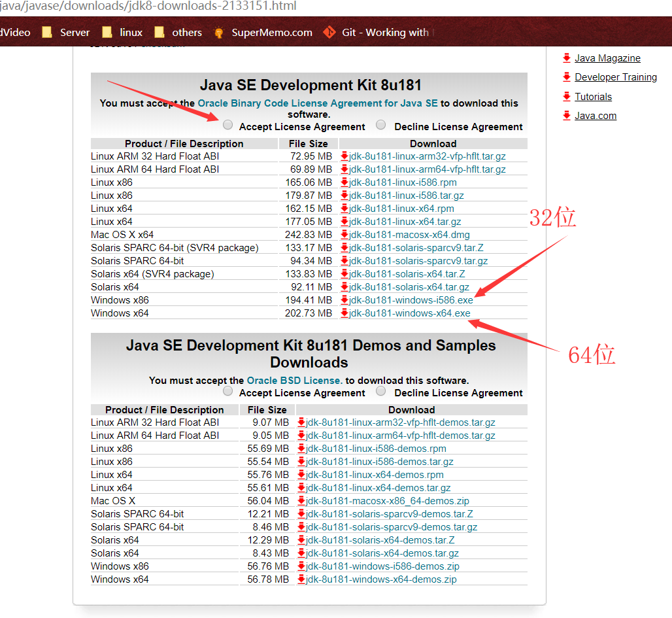The height and width of the screenshot is (618, 672).
Task: Click download arrow icon beside Java.com
Action: pyautogui.click(x=567, y=115)
